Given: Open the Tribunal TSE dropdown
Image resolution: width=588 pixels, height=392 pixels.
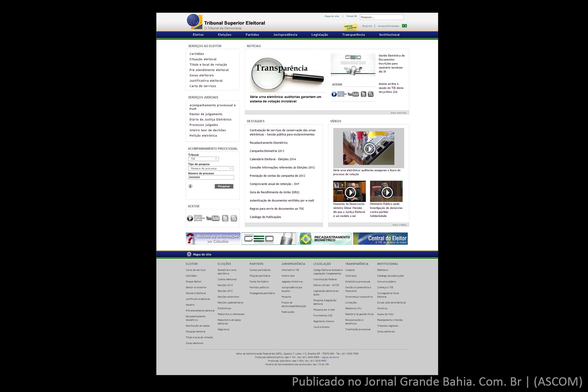Looking at the screenshot, I should [x=204, y=159].
